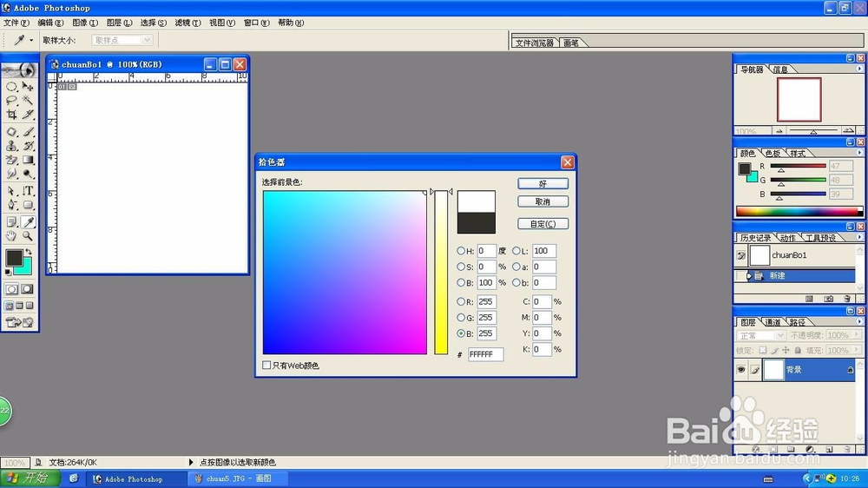Select the Zoom magnifier tool
This screenshot has width=868, height=488.
pyautogui.click(x=28, y=236)
